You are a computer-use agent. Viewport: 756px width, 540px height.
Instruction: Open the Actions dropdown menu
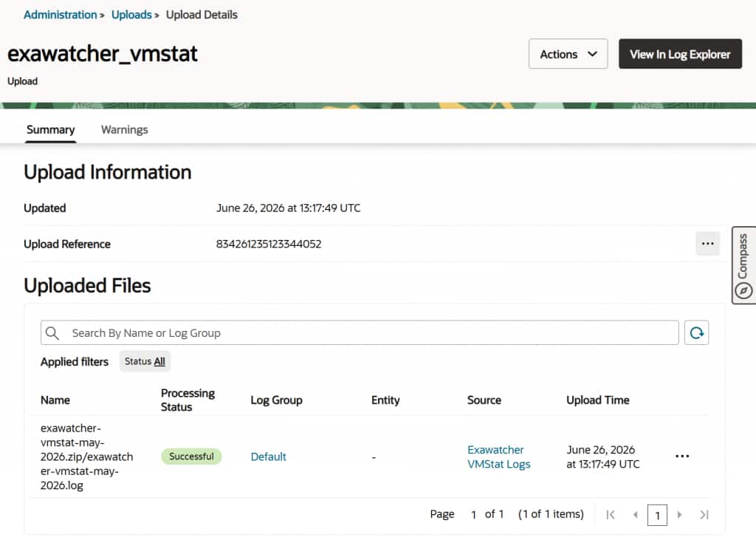pyautogui.click(x=568, y=54)
